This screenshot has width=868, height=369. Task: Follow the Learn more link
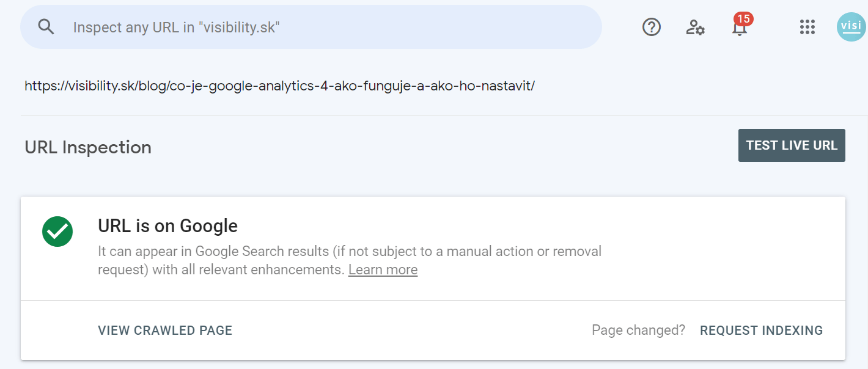coord(383,270)
